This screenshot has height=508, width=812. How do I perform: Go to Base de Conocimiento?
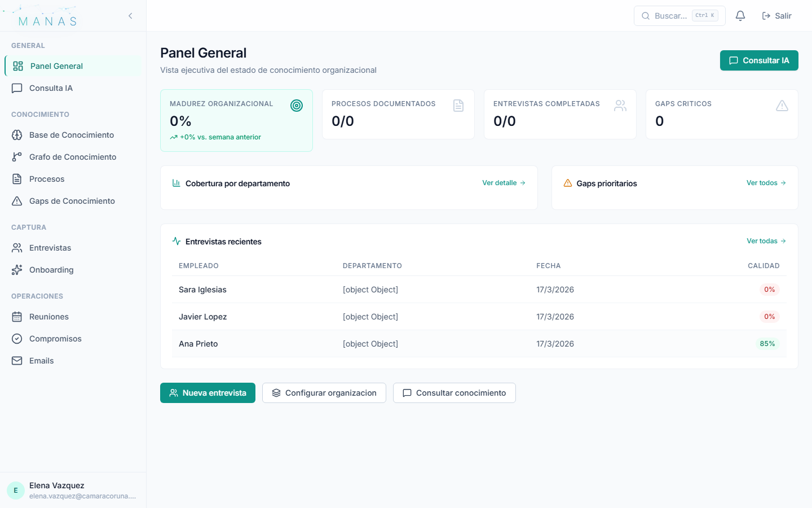pos(72,135)
